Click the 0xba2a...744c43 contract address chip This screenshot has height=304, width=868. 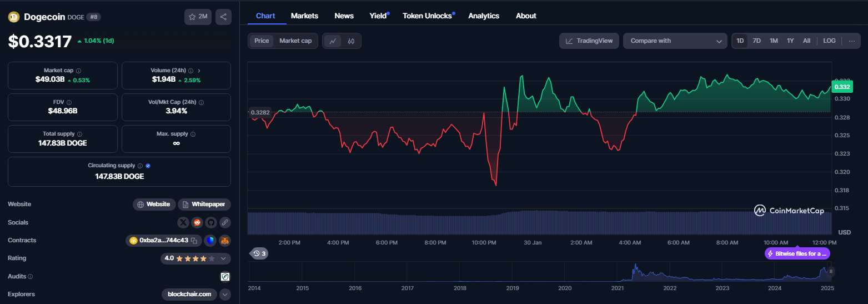point(164,241)
